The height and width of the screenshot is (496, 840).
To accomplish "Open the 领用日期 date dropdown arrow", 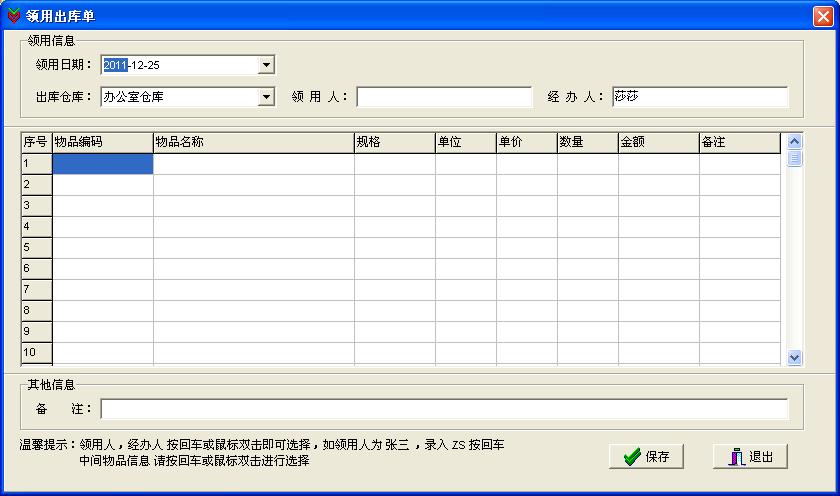I will (x=266, y=65).
